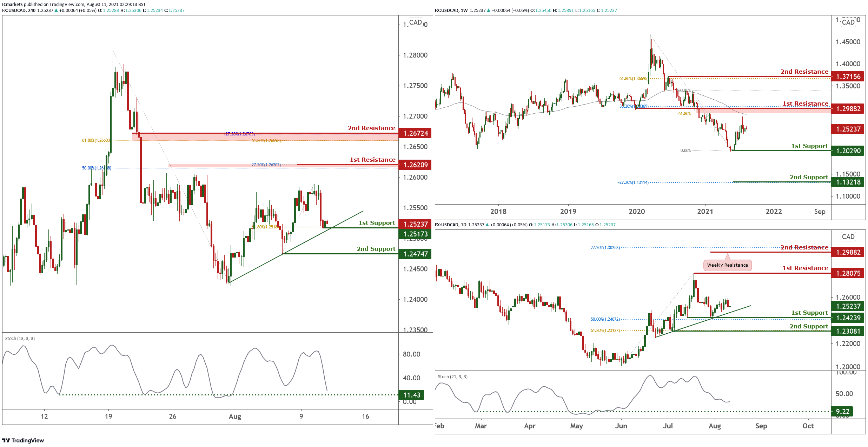Screen dimensions: 868x447
Task: Click the 2nd Support label on 4-hour chart
Action: [x=376, y=249]
